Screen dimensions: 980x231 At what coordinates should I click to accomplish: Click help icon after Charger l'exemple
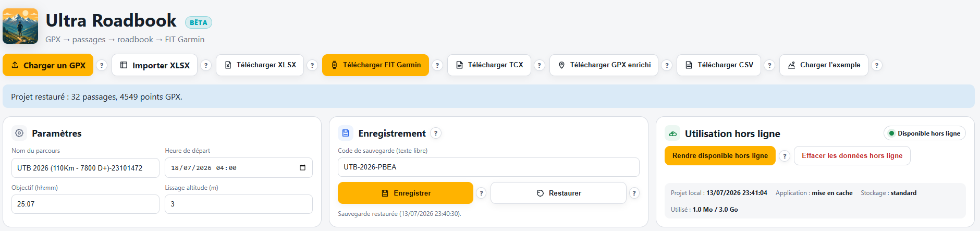[877, 65]
